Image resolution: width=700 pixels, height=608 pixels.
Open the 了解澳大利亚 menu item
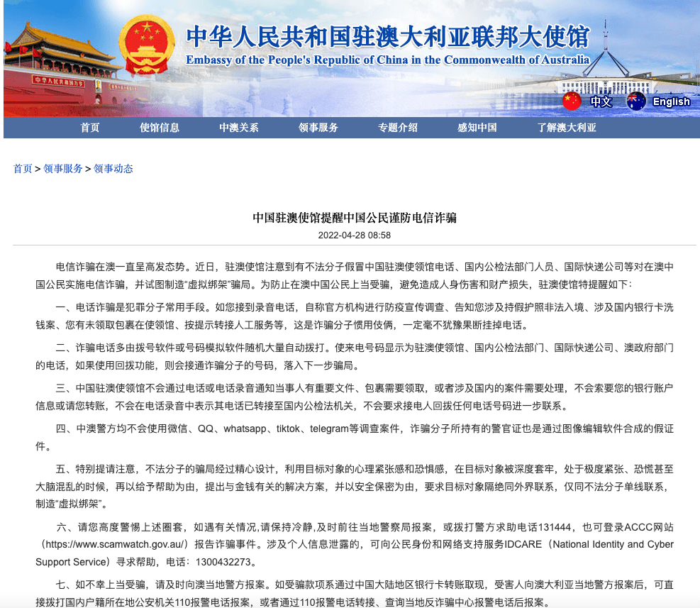[567, 128]
